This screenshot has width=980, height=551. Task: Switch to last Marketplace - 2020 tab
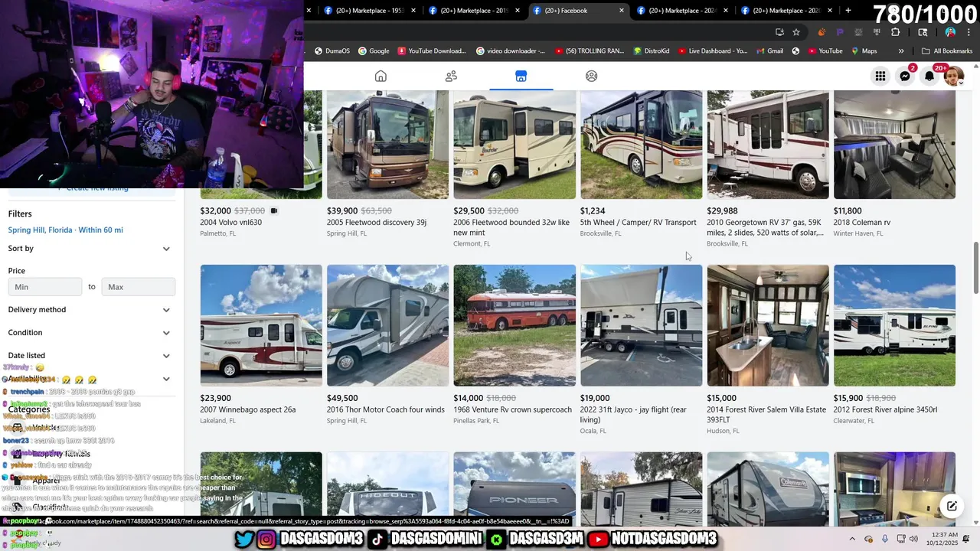point(787,11)
